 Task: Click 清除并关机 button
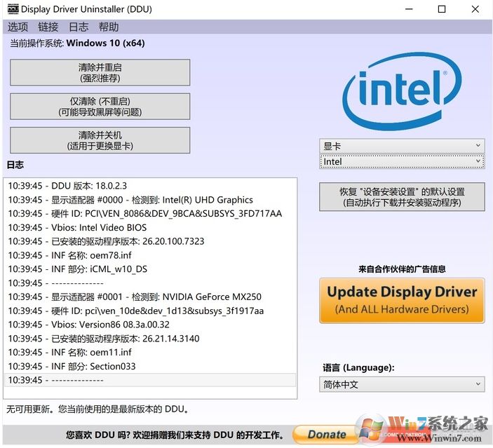click(x=100, y=140)
